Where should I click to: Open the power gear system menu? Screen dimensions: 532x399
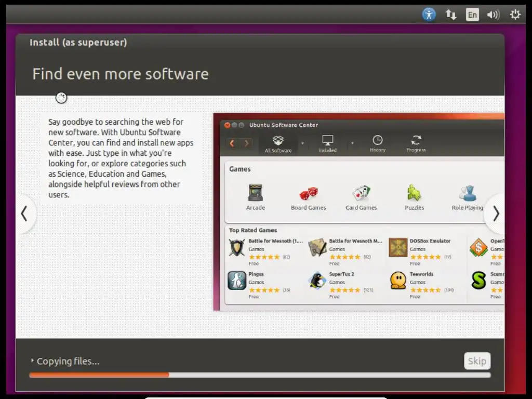[515, 15]
